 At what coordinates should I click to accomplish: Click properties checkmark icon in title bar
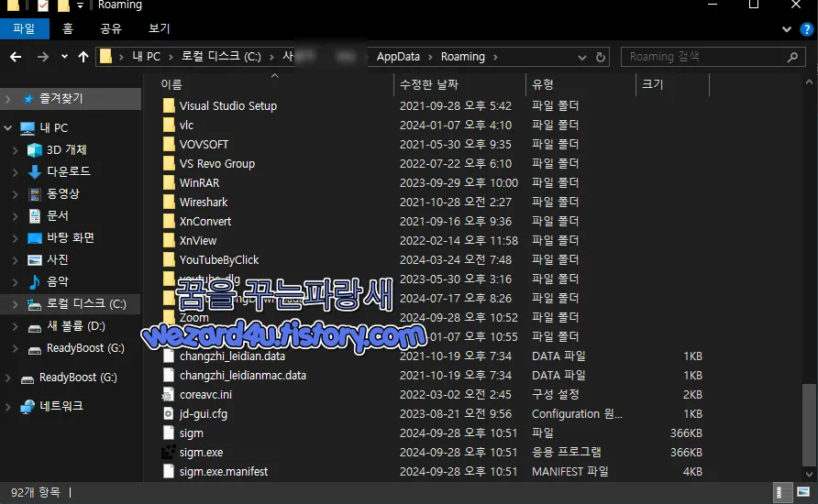(x=43, y=5)
